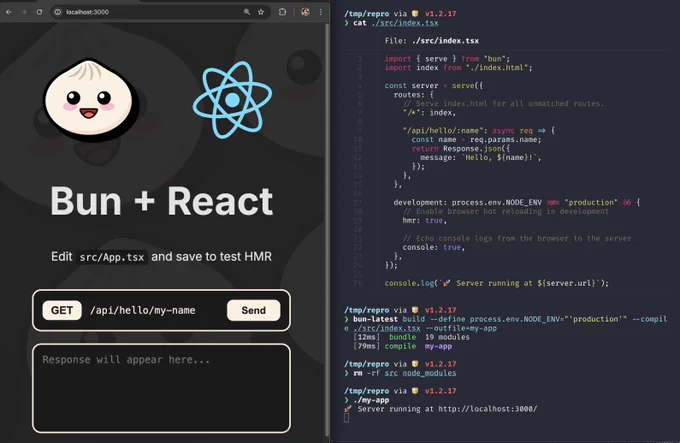Click the 'hmr: true,' code line
The width and height of the screenshot is (680, 443).
(425, 221)
